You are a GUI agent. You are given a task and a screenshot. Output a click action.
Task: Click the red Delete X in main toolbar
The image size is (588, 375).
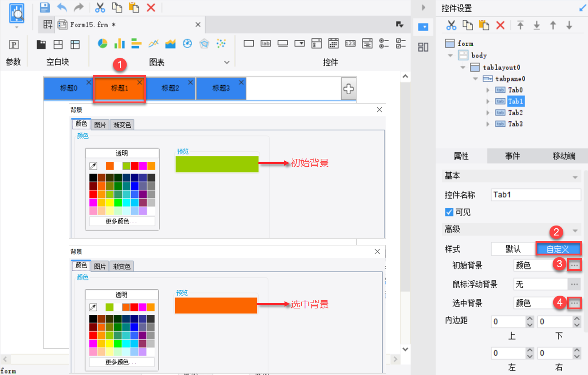pos(151,7)
